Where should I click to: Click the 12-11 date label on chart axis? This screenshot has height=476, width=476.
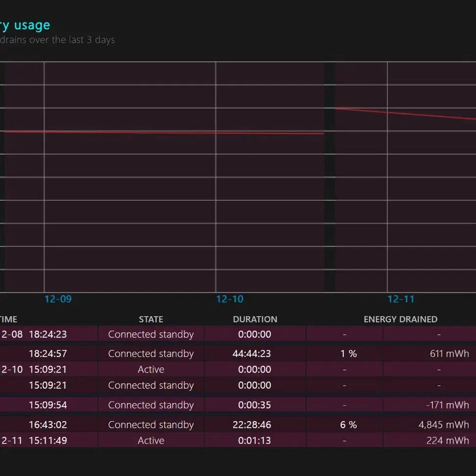(401, 299)
